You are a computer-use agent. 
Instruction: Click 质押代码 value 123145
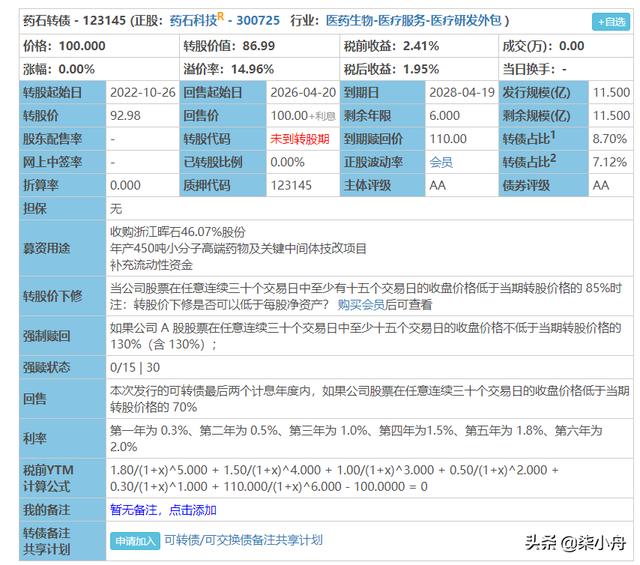(291, 185)
